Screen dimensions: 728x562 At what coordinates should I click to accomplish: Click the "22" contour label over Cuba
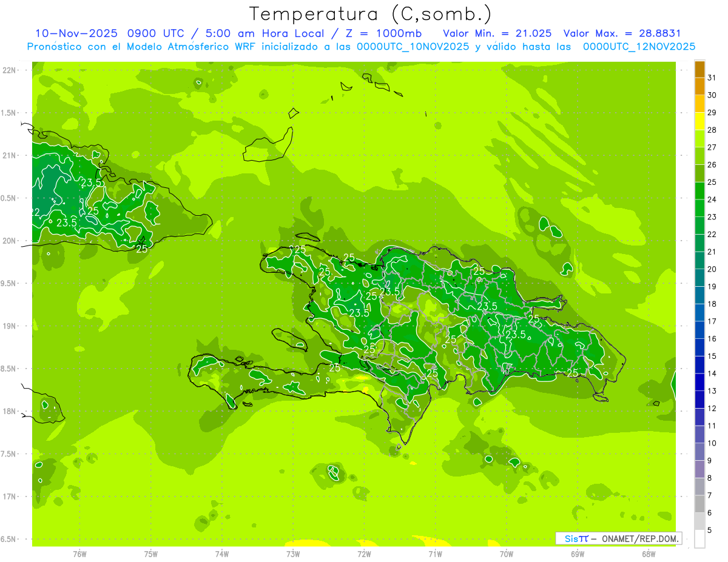(35, 212)
